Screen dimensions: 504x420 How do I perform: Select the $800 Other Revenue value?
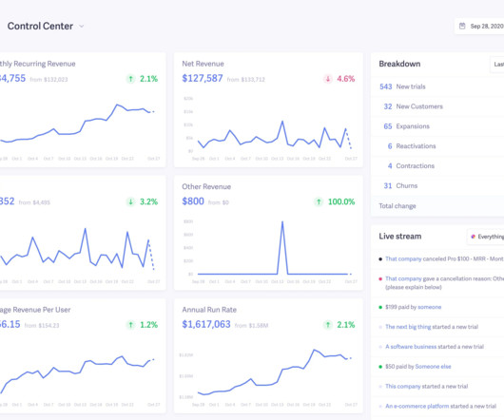click(x=193, y=201)
